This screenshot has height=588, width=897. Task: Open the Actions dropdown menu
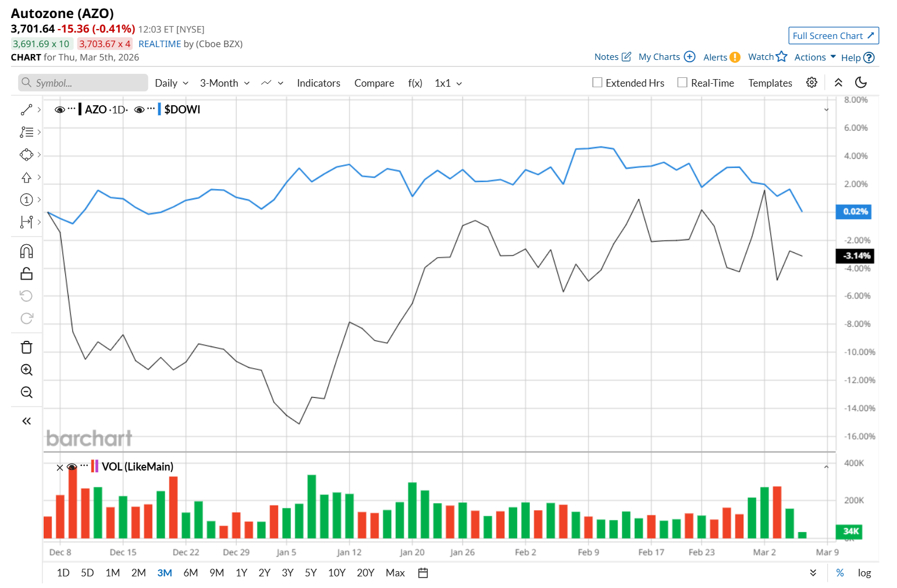point(815,57)
